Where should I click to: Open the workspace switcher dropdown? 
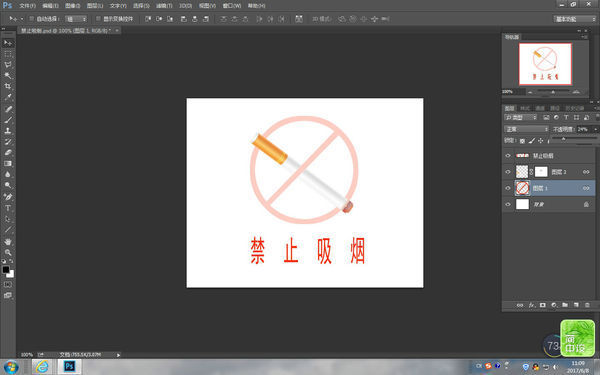tap(575, 19)
